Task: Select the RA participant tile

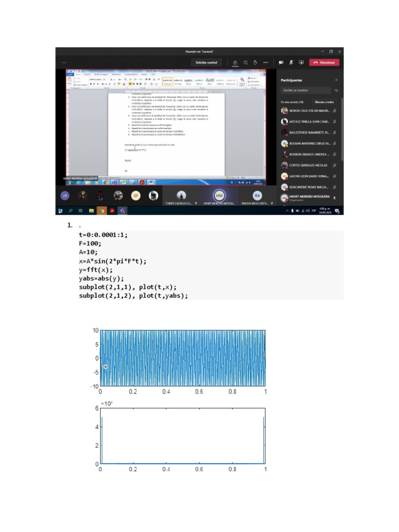Action: tap(257, 196)
